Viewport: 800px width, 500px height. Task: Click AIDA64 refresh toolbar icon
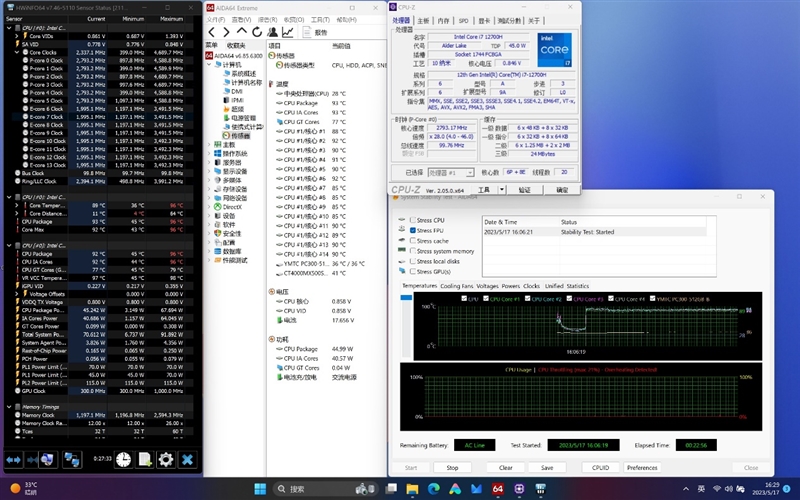click(x=257, y=32)
